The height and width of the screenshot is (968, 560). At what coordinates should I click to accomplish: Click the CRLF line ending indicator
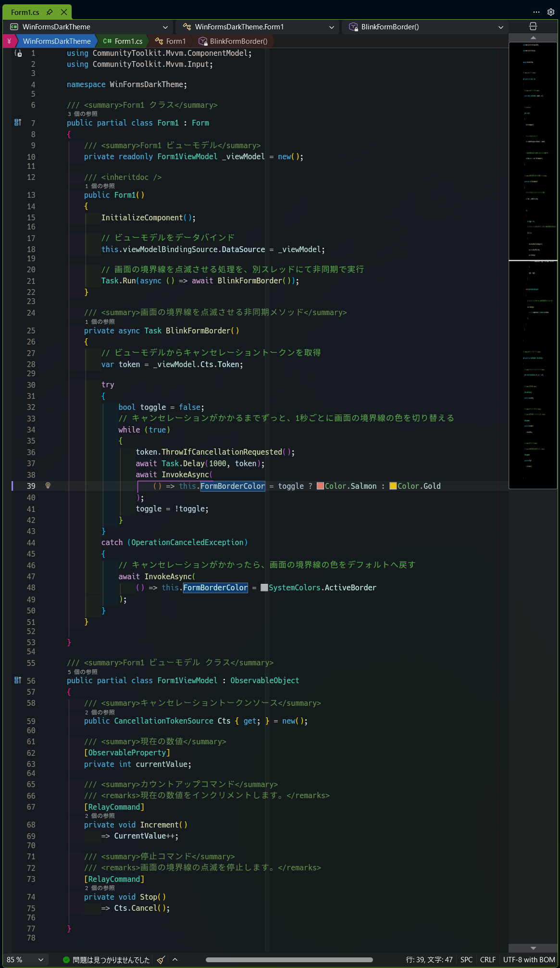coord(488,960)
